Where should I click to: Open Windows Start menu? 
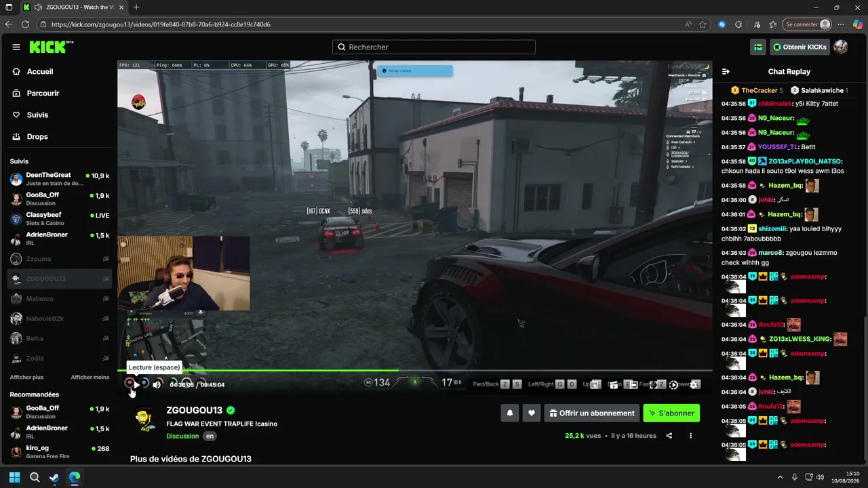[x=15, y=477]
